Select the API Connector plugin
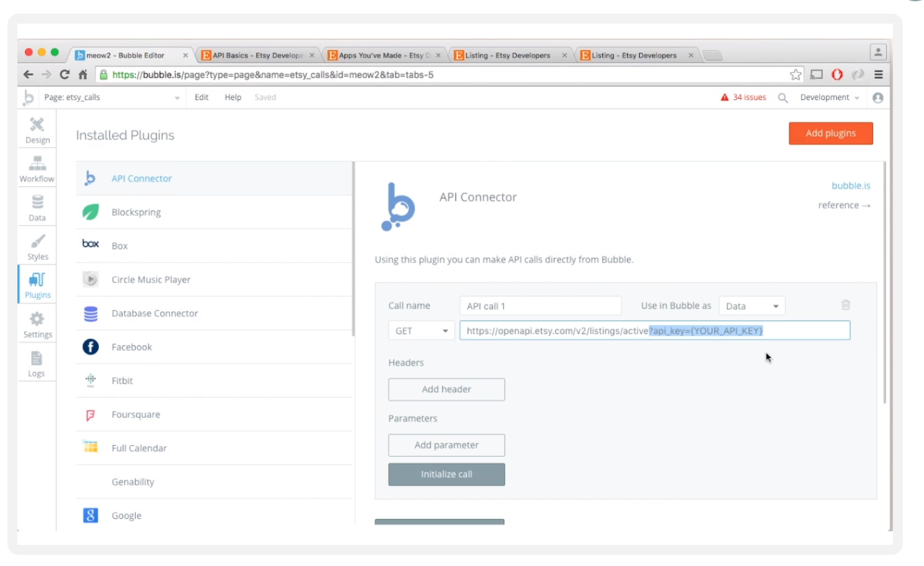The image size is (924, 566). [x=214, y=179]
